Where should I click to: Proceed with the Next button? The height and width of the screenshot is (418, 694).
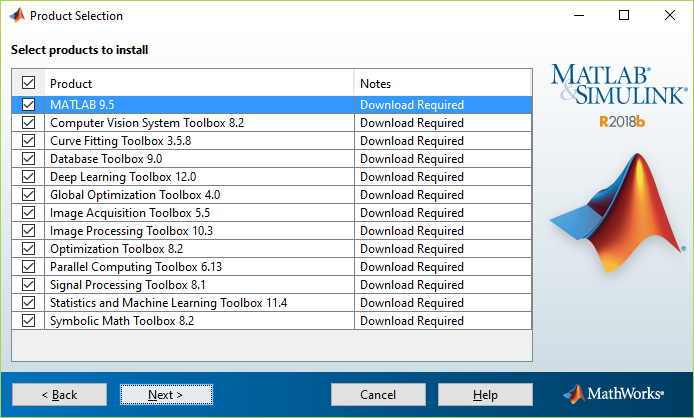pos(166,395)
